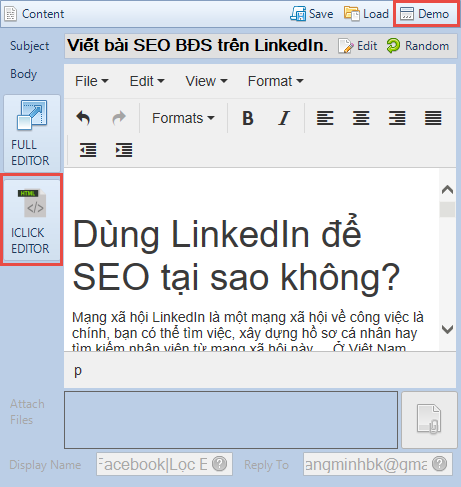Open the Format menu

(x=275, y=81)
